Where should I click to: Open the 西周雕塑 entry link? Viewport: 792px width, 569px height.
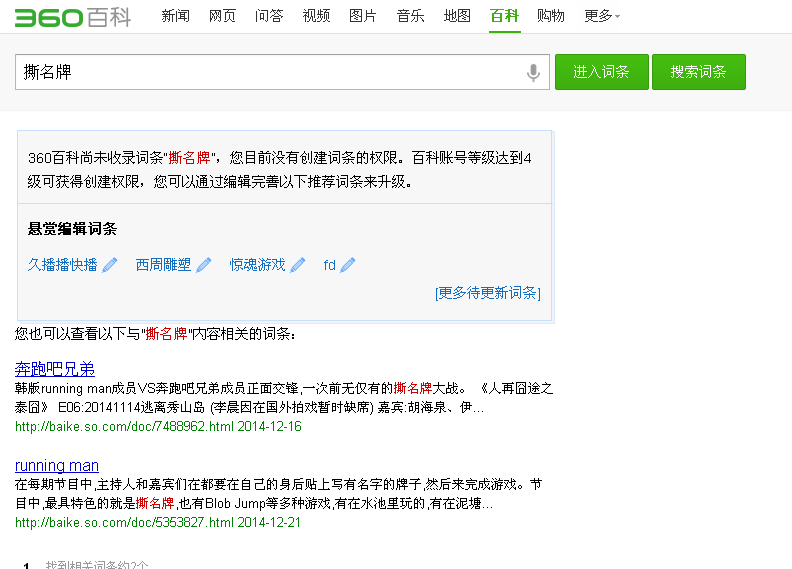(x=163, y=265)
